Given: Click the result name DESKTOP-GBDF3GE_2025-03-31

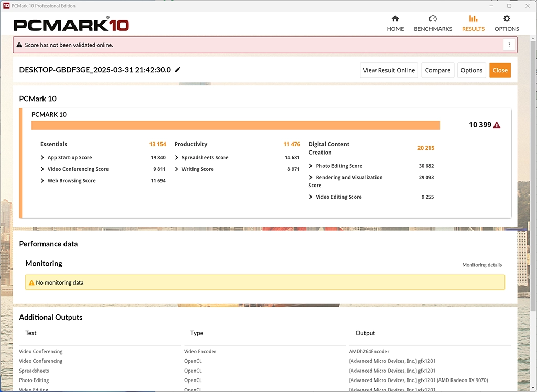Looking at the screenshot, I should 95,70.
